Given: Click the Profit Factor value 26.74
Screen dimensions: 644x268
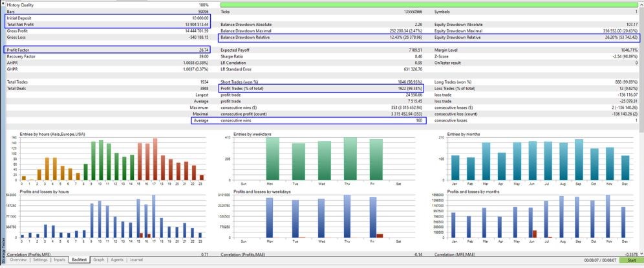Looking at the screenshot, I should [x=204, y=50].
